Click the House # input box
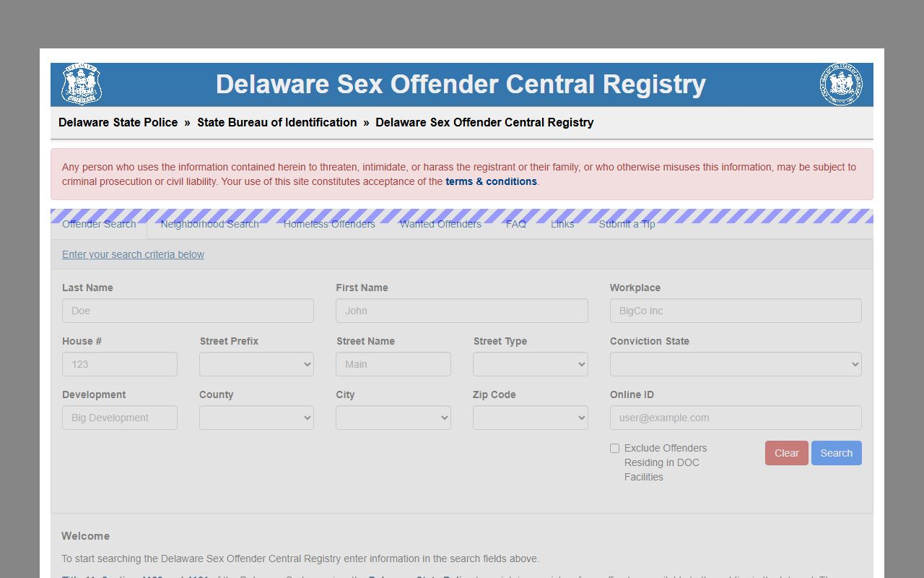Viewport: 924px width, 578px height. click(x=120, y=364)
